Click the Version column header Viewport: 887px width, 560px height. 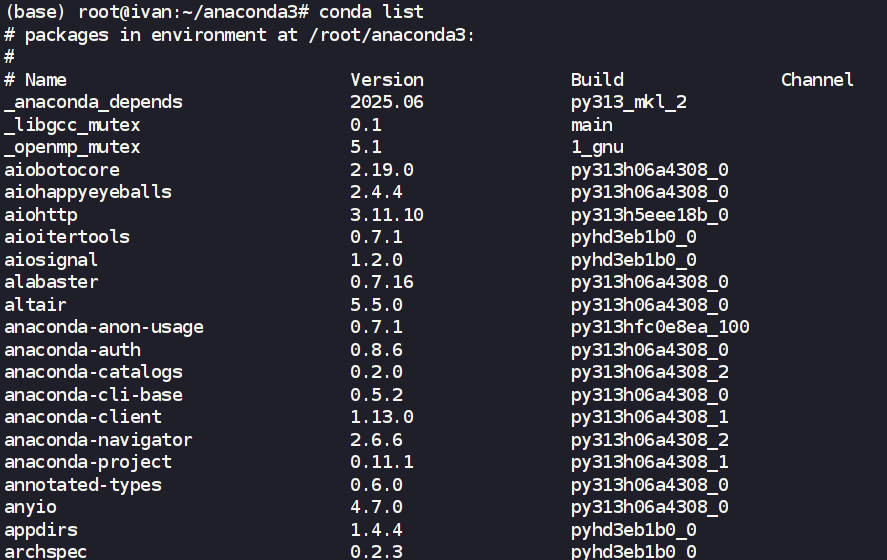(387, 80)
